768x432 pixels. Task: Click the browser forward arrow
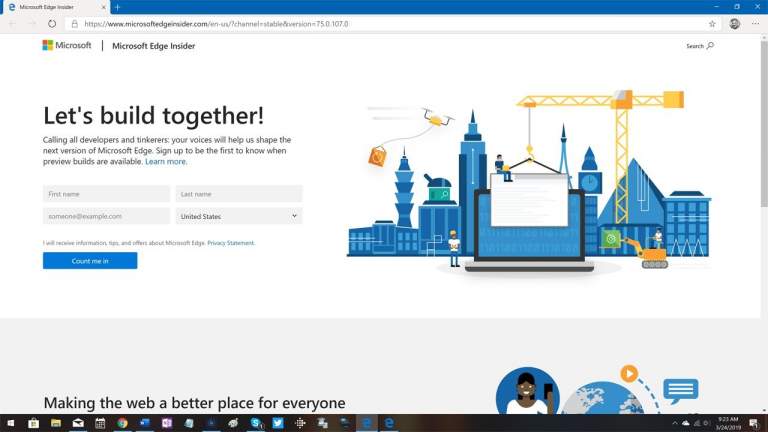tap(32, 24)
